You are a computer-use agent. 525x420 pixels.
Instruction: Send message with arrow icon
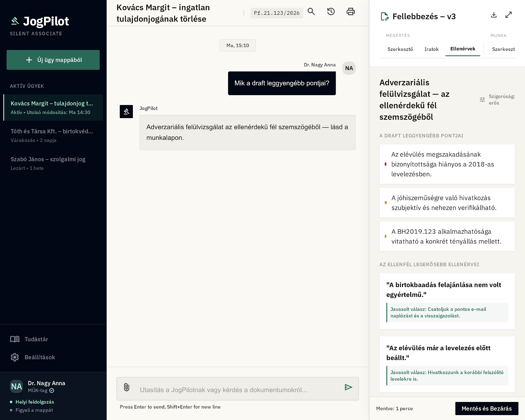click(x=348, y=387)
